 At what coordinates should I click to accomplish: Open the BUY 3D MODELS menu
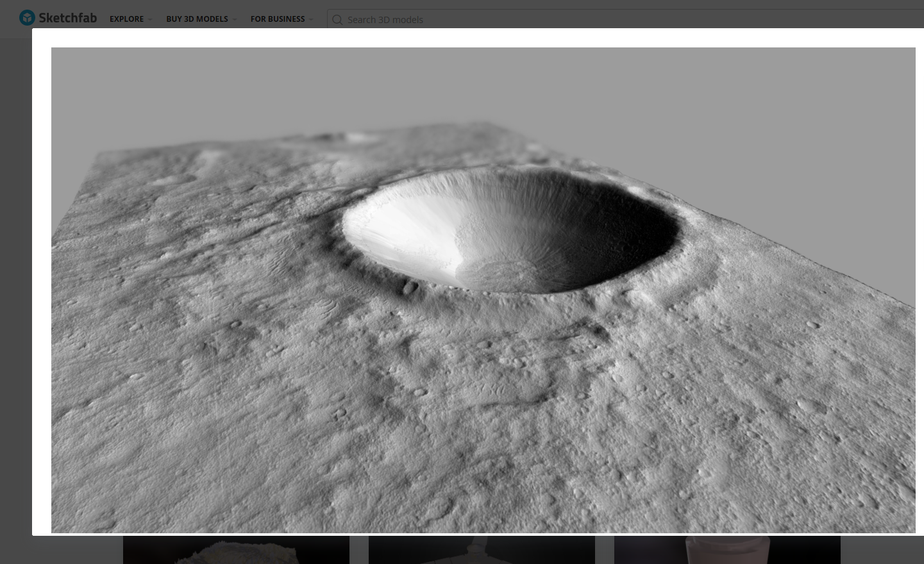click(x=197, y=19)
